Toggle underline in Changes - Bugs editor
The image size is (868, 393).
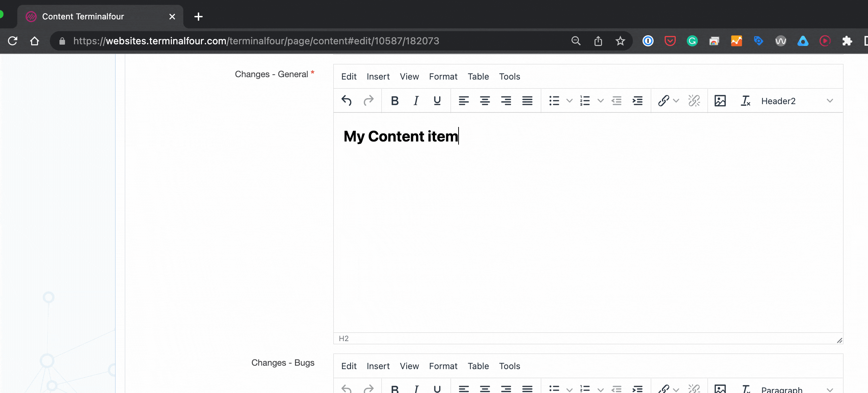(x=437, y=389)
